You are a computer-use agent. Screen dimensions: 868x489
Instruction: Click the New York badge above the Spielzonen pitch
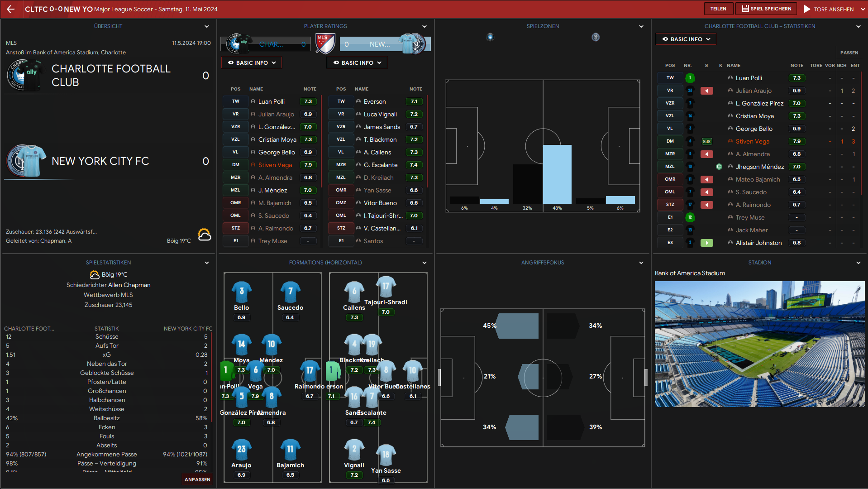click(x=596, y=37)
